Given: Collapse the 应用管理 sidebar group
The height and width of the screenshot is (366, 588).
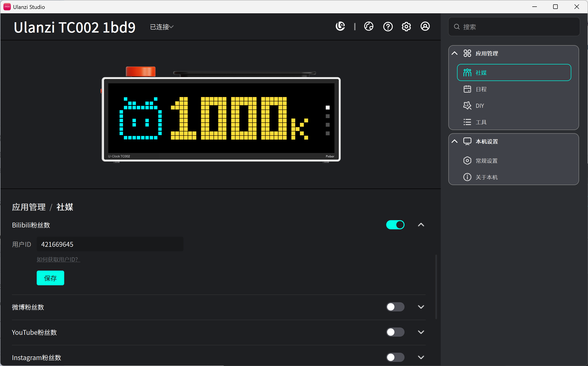Looking at the screenshot, I should 455,53.
